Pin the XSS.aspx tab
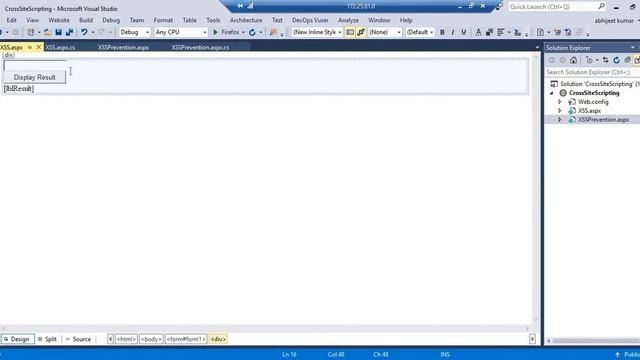The height and width of the screenshot is (360, 640). click(29, 47)
